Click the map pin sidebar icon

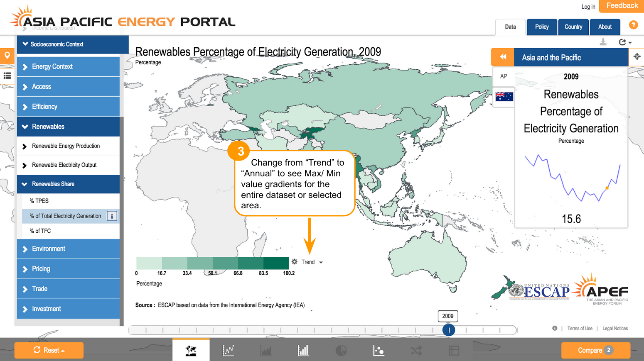pos(7,56)
